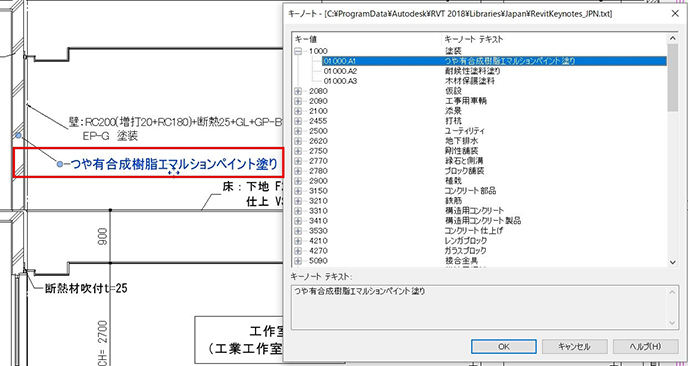The height and width of the screenshot is (366, 688).
Task: Click the キーノート テキスト column header
Action: [x=554, y=39]
